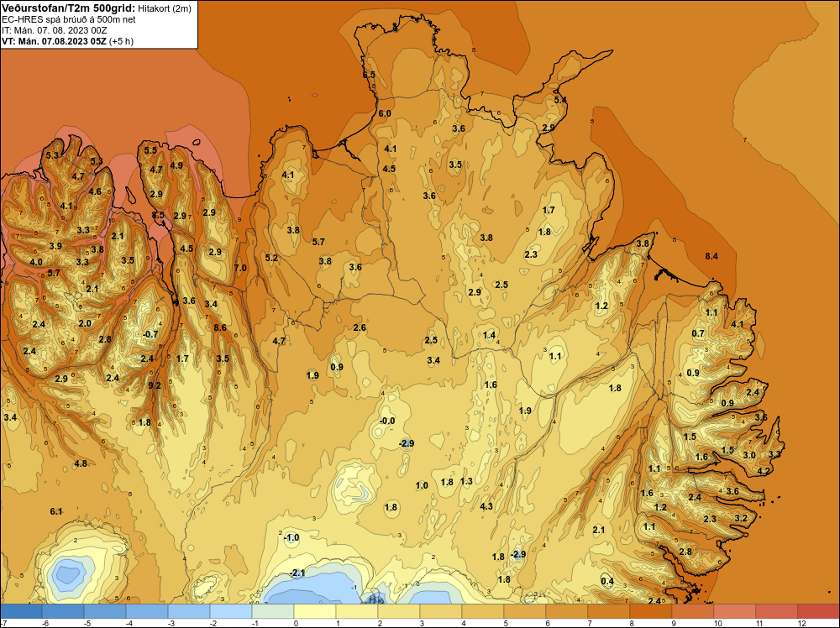Click the temperature value '2.0'
The height and width of the screenshot is (628, 840).
tap(85, 324)
